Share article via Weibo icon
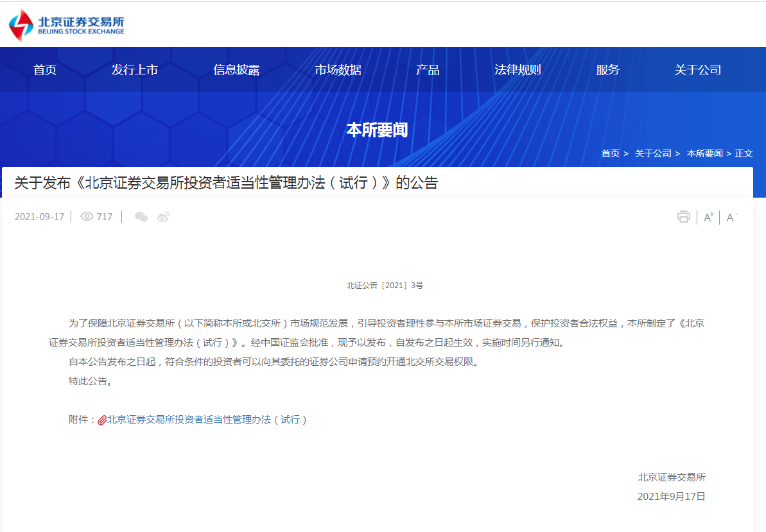 [x=163, y=217]
